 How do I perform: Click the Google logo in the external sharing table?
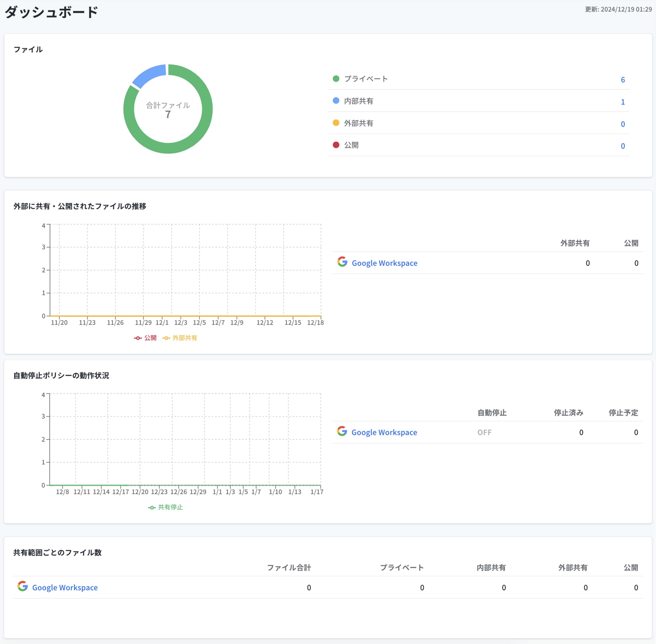342,261
